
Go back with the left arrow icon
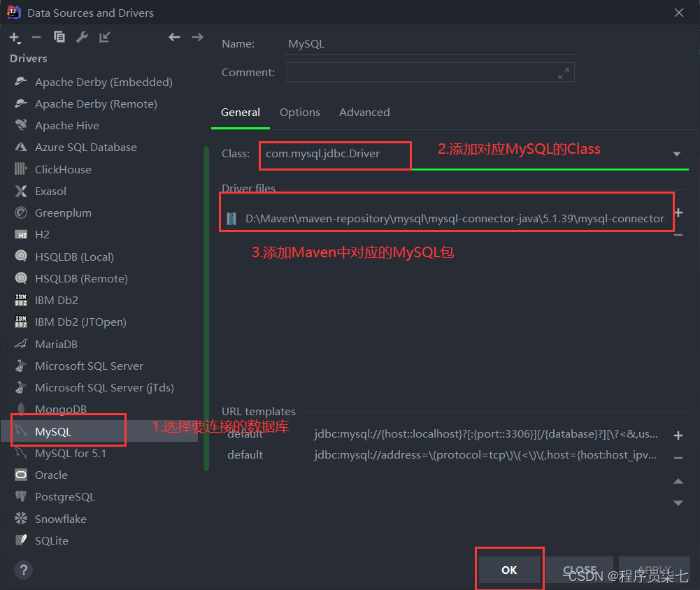pyautogui.click(x=174, y=37)
